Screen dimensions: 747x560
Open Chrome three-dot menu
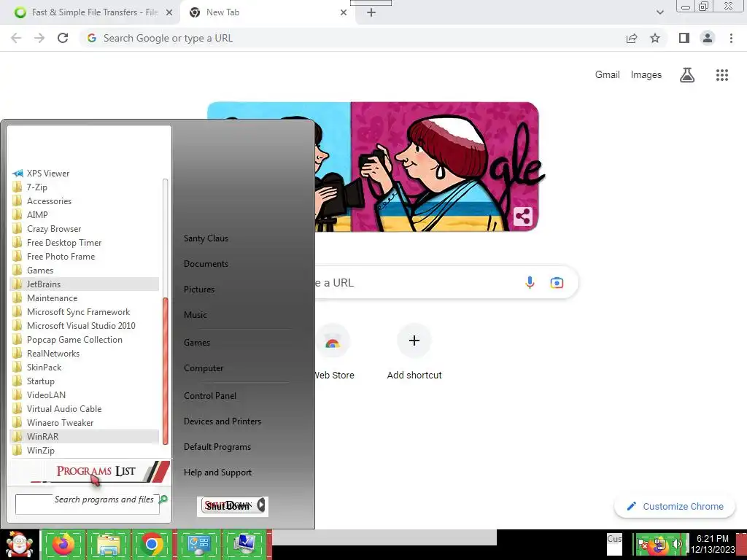[x=731, y=38]
